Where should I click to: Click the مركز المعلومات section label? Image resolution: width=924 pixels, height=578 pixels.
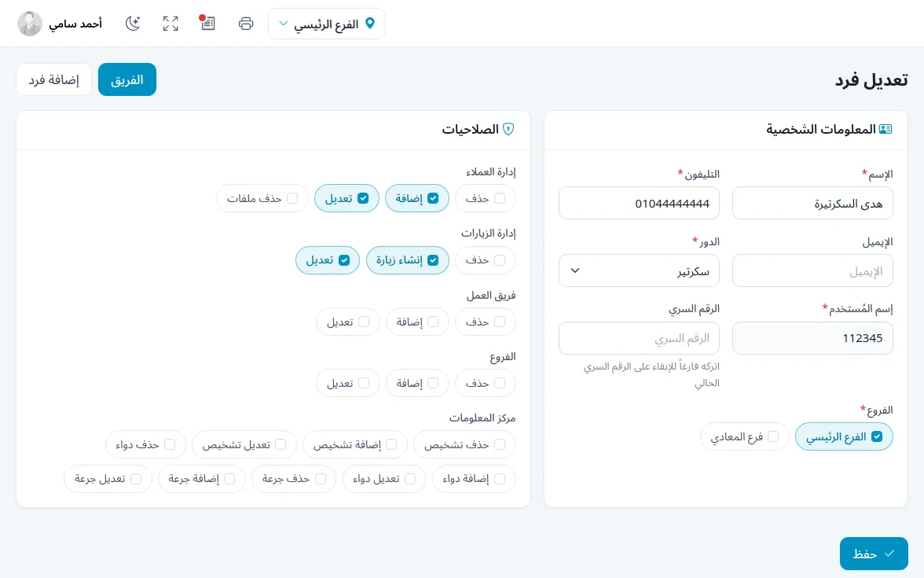[482, 418]
